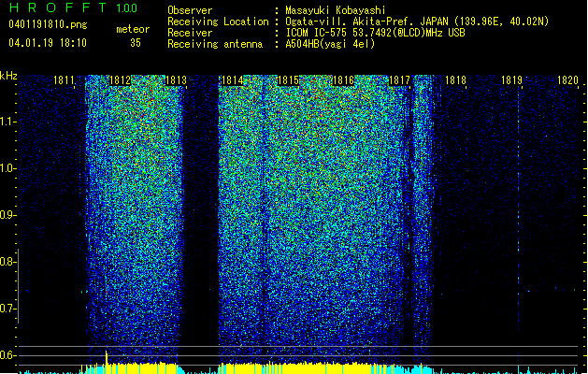588x374 pixels.
Task: Click the 1814 time marker
Action: pyautogui.click(x=232, y=80)
